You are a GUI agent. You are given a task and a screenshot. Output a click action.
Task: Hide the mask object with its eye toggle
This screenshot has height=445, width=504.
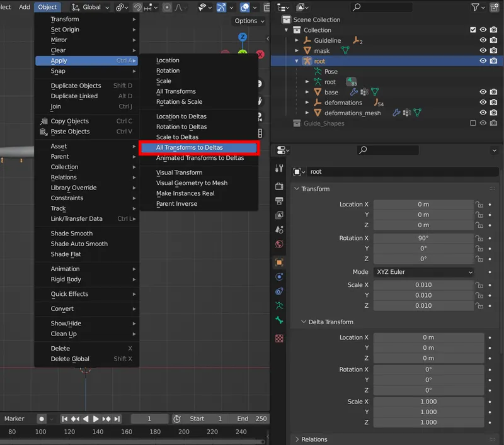pos(483,50)
